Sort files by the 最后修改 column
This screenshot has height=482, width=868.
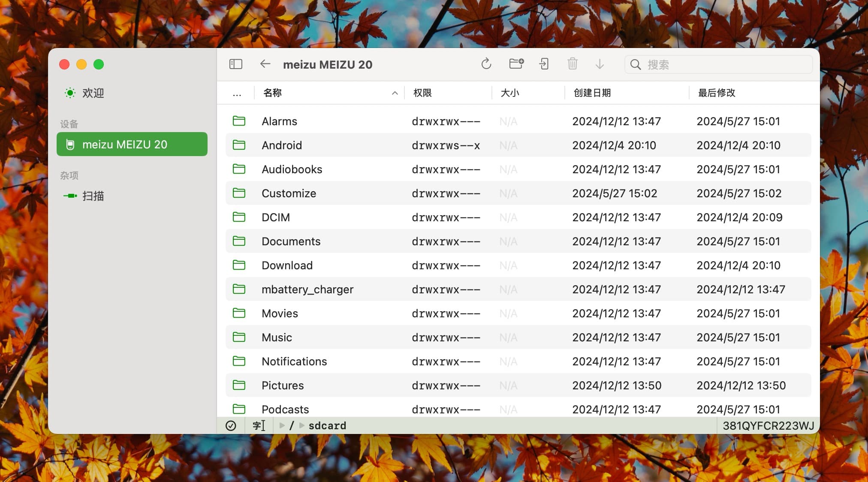tap(715, 93)
